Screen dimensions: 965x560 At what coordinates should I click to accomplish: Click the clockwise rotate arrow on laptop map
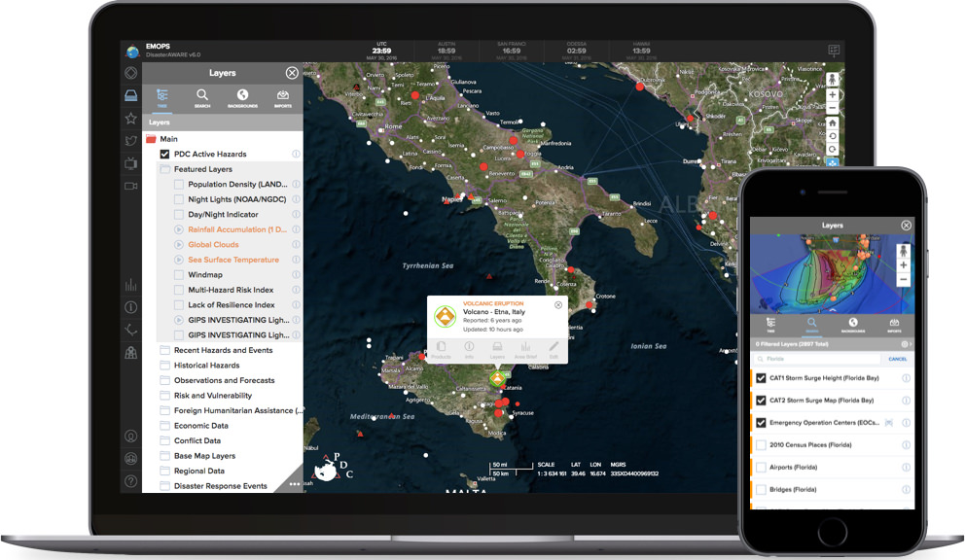point(832,149)
